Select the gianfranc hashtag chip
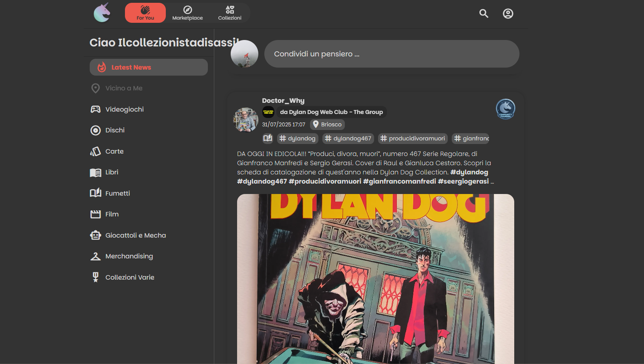The image size is (644, 364). tap(471, 138)
